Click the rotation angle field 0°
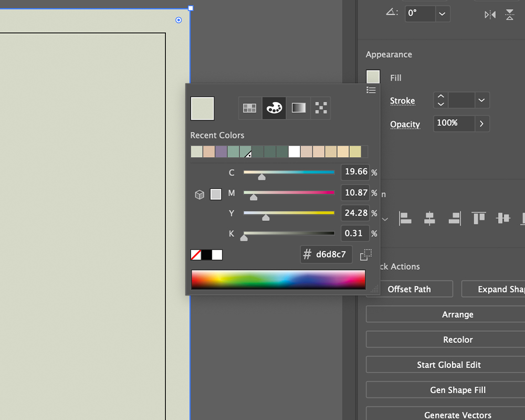525x420 pixels. pos(421,14)
